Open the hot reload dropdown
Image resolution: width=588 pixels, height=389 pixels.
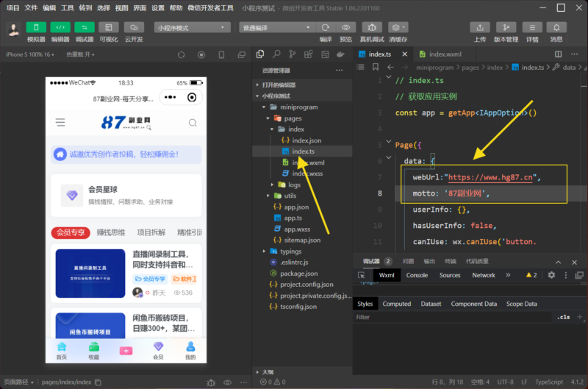(x=80, y=54)
